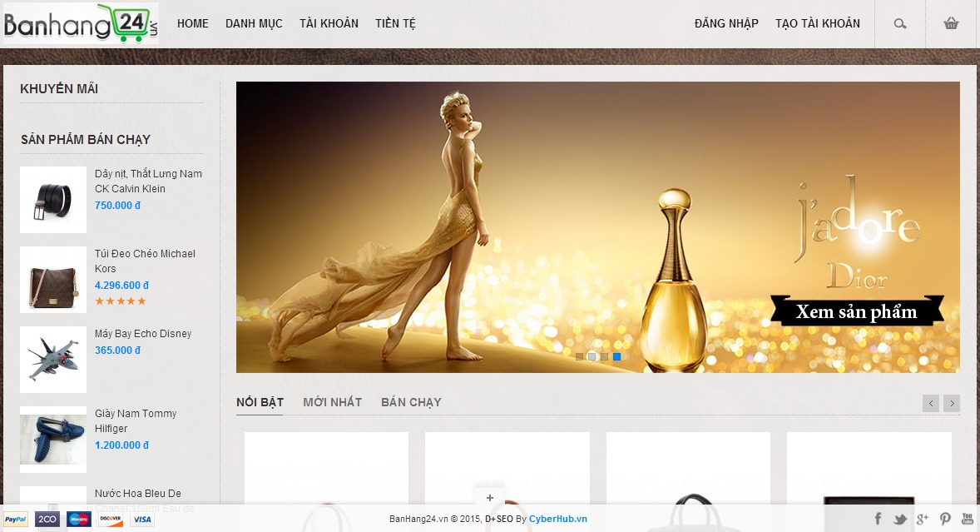Switch to BÁN CHẠY tab

[x=411, y=403]
